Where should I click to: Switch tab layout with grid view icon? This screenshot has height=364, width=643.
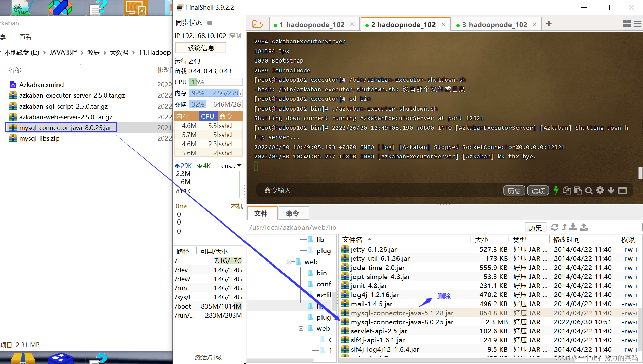click(627, 24)
